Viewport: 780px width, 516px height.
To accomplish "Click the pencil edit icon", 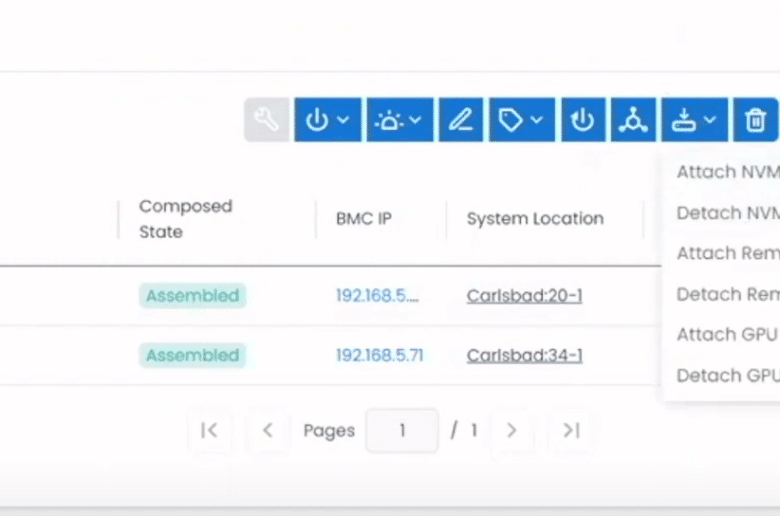I will [x=461, y=120].
